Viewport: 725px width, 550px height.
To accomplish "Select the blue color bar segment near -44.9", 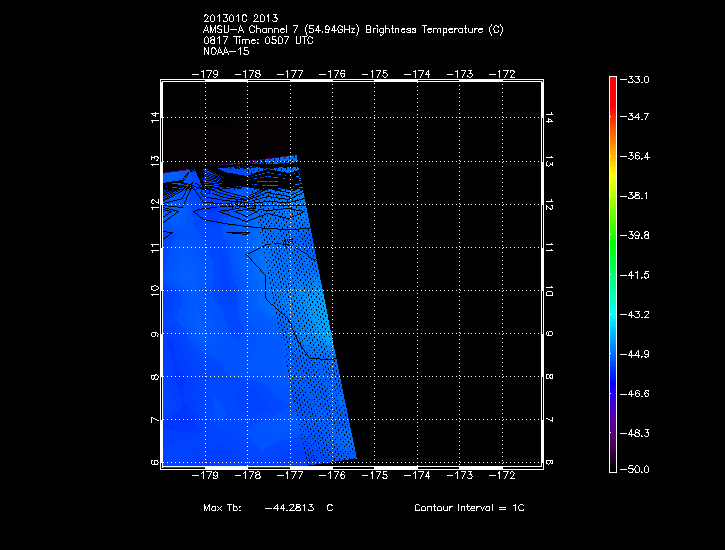I will [613, 352].
